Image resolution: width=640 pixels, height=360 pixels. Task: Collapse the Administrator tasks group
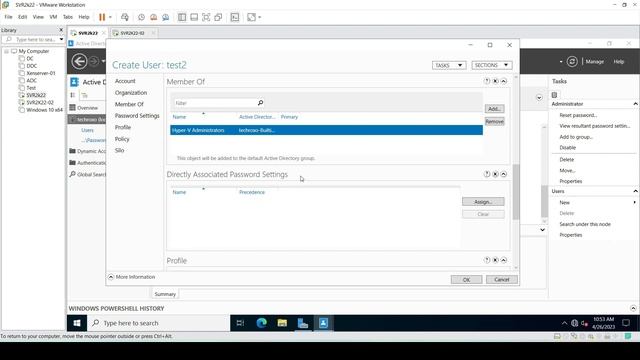(635, 104)
